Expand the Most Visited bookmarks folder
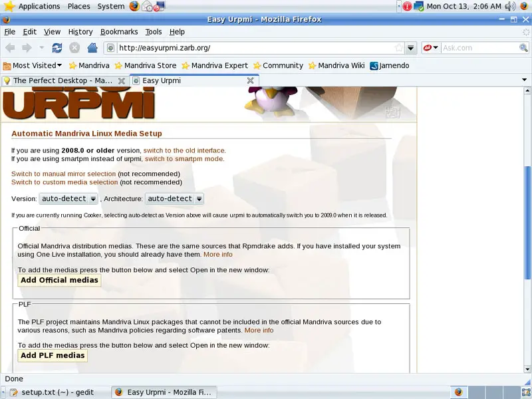 tap(33, 65)
